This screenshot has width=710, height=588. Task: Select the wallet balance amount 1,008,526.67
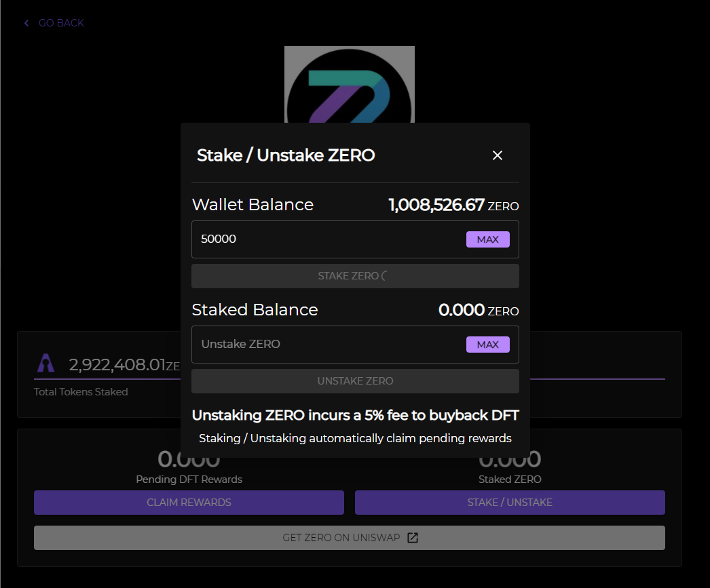click(436, 205)
